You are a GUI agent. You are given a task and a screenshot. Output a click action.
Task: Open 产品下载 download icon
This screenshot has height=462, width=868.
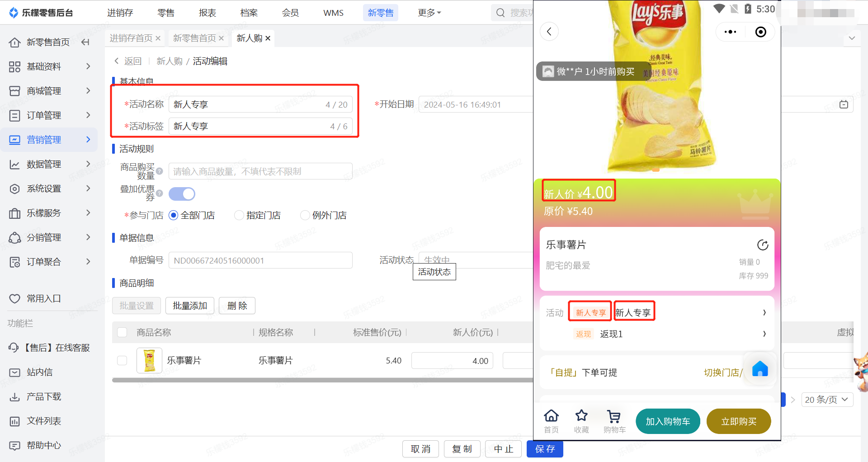tap(14, 397)
